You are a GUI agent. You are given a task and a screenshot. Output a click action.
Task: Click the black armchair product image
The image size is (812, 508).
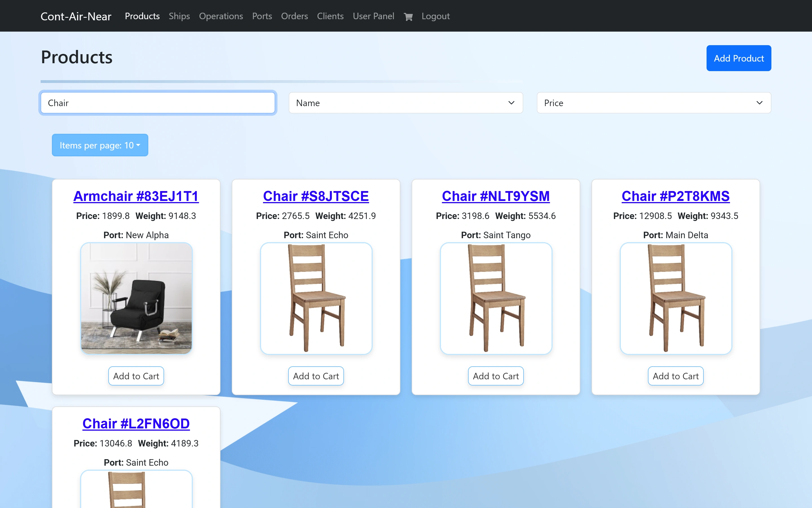(136, 298)
